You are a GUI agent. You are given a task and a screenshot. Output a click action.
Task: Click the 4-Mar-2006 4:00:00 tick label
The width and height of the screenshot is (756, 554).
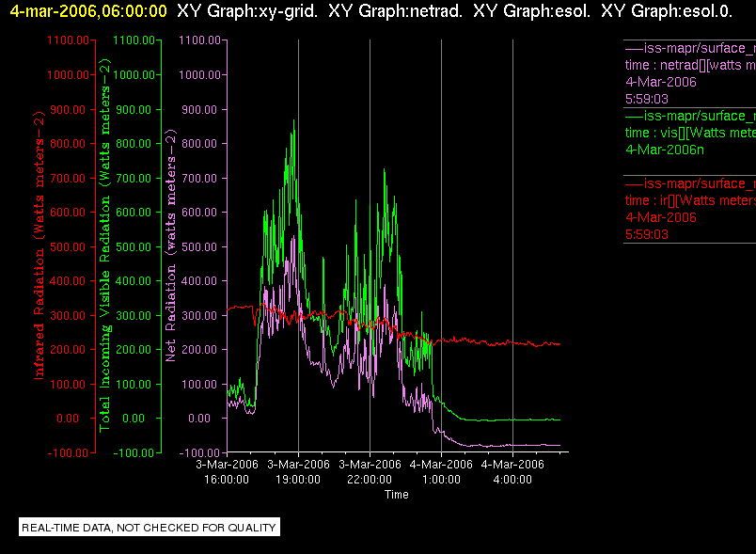tap(512, 471)
